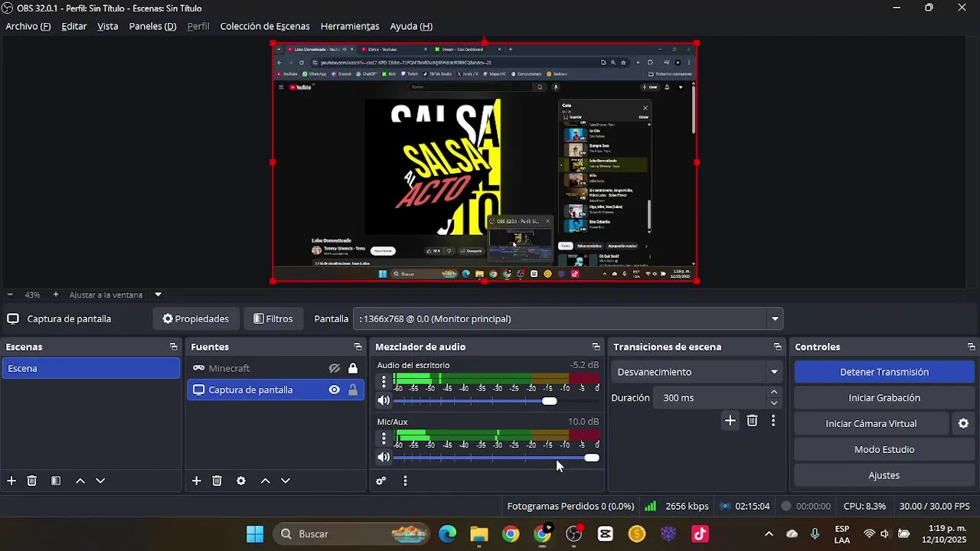Add a new source in Fuentes panel
The image size is (980, 551).
click(197, 481)
